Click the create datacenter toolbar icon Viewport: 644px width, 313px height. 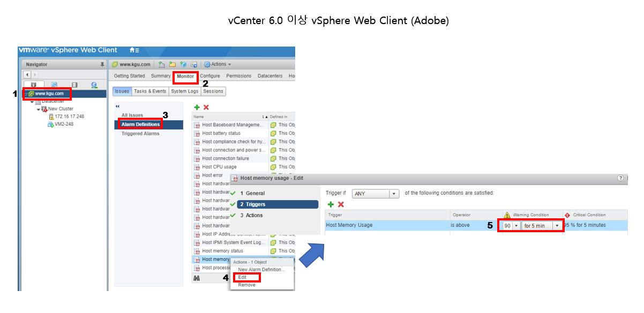(162, 64)
